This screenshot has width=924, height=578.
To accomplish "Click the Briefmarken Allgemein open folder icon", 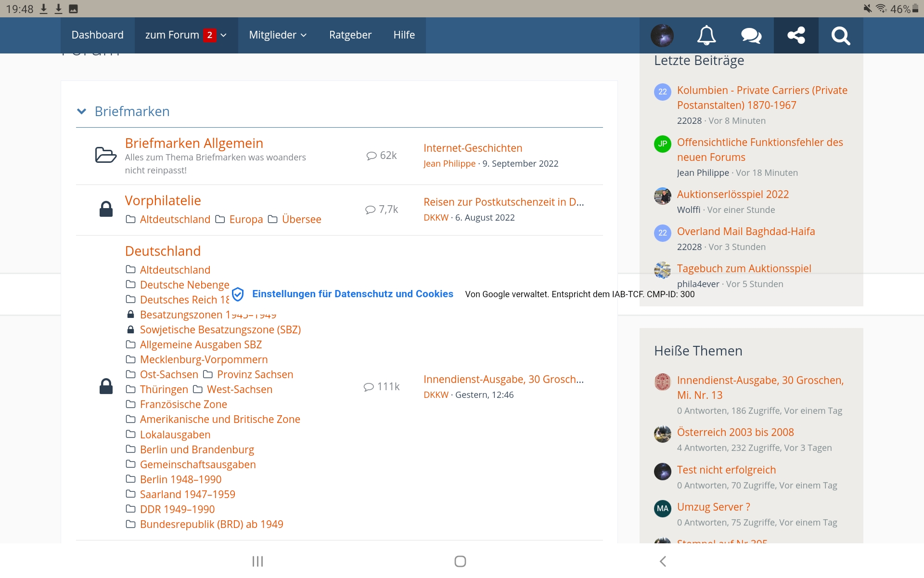I will click(x=105, y=155).
